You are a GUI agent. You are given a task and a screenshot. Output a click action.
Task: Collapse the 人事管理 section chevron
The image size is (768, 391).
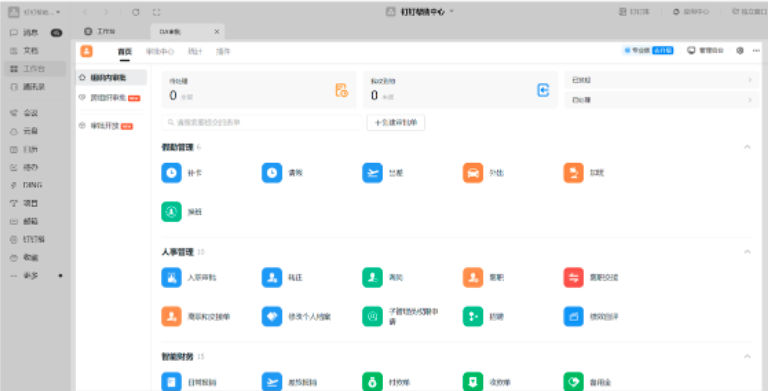747,252
